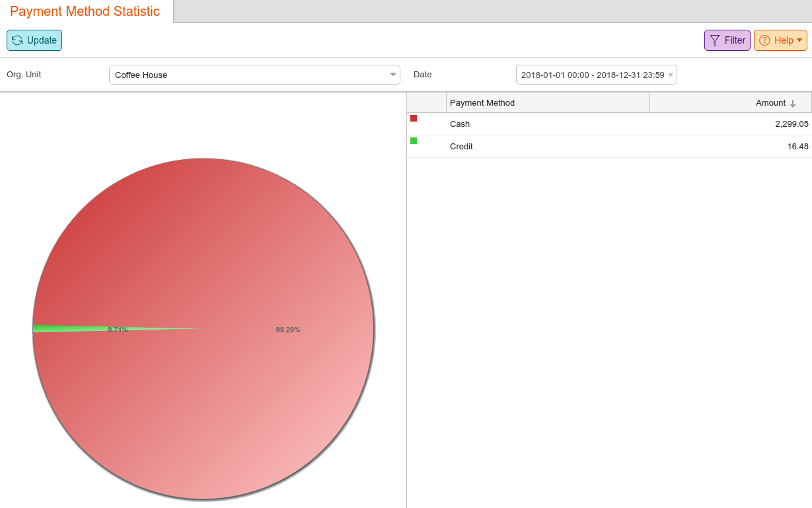This screenshot has width=812, height=508.
Task: Sort by Amount column header
Action: [731, 102]
